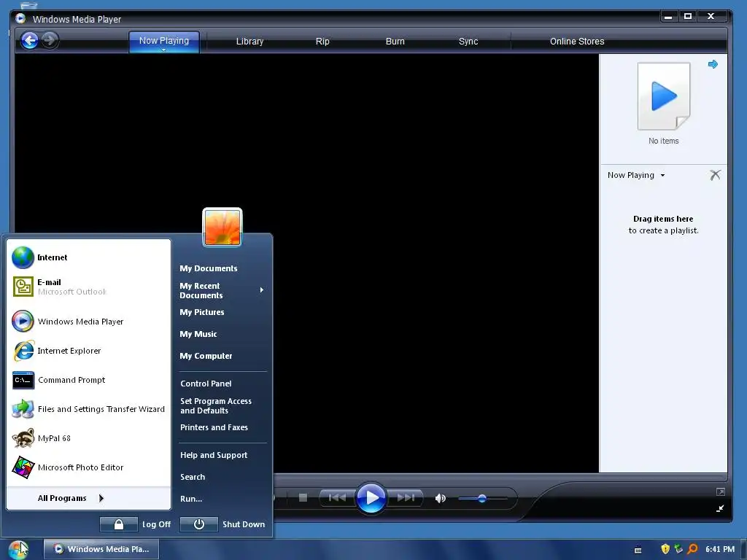This screenshot has width=747, height=560.
Task: Expand All Programs arrow
Action: (101, 498)
